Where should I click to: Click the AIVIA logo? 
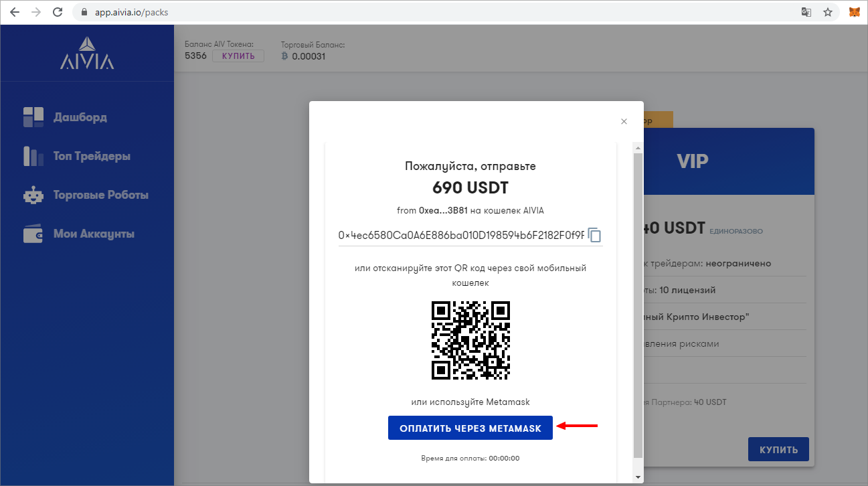coord(87,54)
